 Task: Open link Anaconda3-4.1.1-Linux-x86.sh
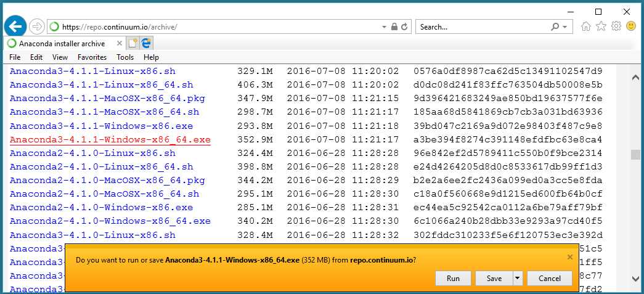click(x=92, y=71)
